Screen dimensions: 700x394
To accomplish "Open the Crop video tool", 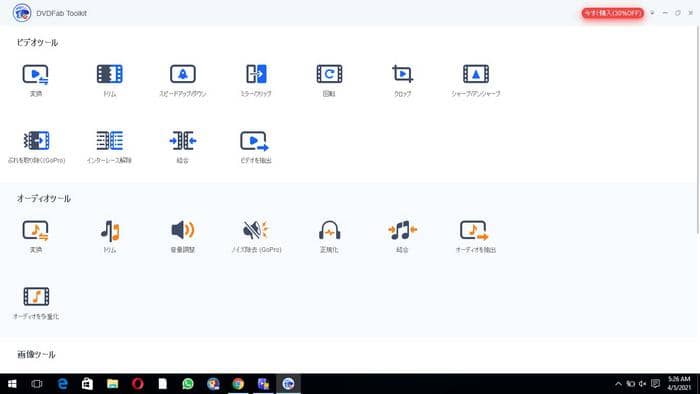I will 403,80.
